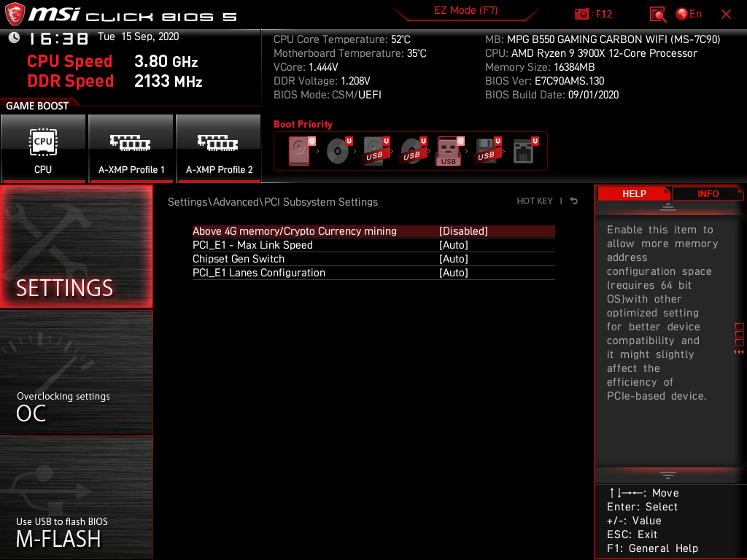
Task: Select the hard disk boot priority device
Action: pyautogui.click(x=301, y=151)
